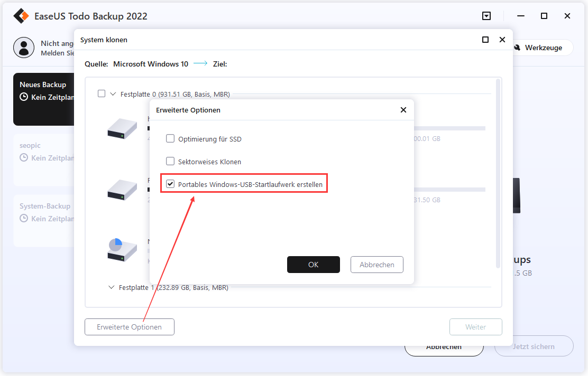
Task: Check the Festplatte 0 checkbox
Action: (x=101, y=93)
